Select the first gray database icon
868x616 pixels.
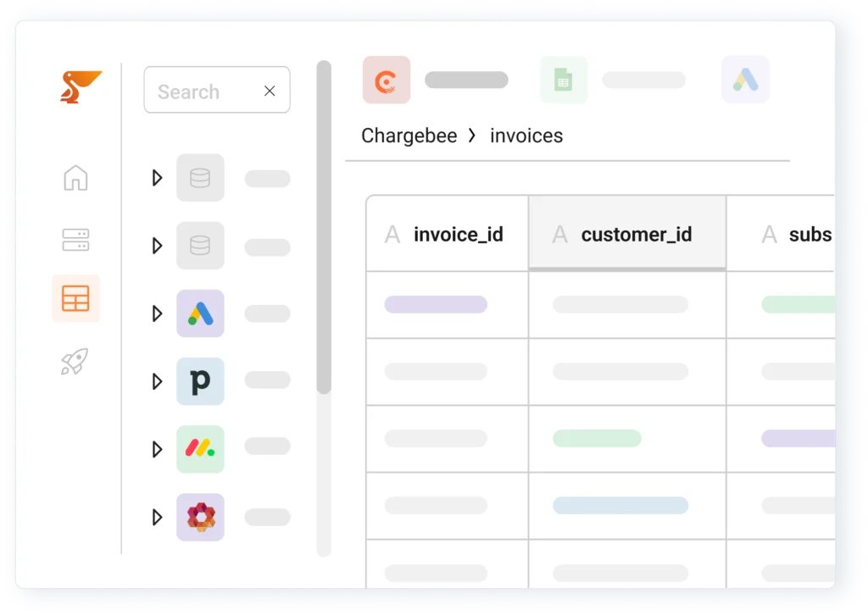click(x=200, y=178)
